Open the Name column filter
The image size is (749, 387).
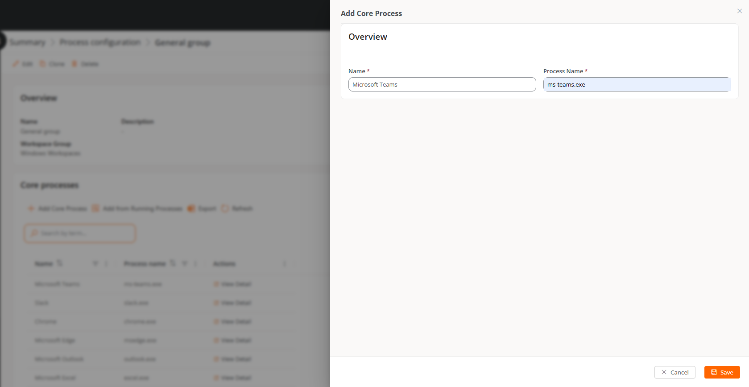pos(95,263)
